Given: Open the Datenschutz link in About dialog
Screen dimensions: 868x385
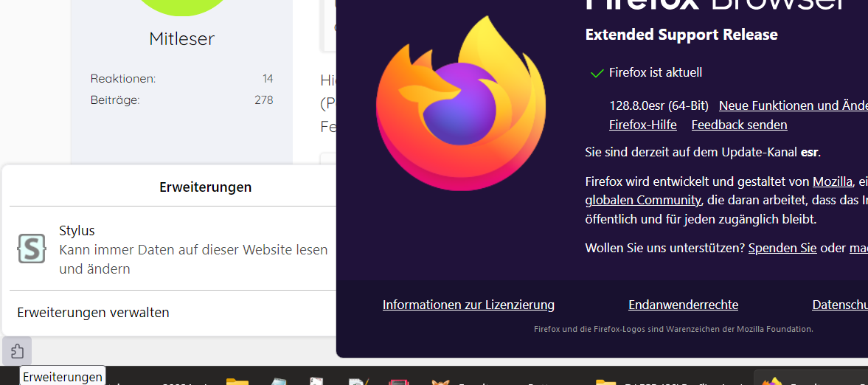Looking at the screenshot, I should (840, 305).
